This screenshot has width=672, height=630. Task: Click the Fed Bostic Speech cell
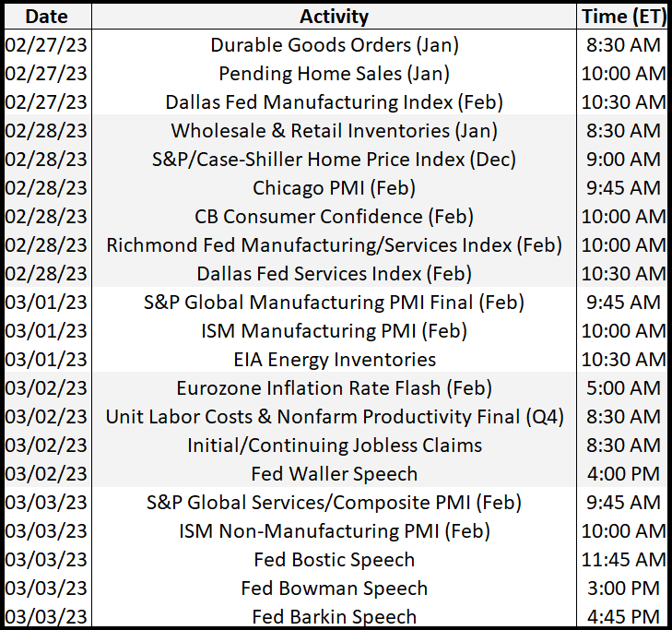click(335, 560)
